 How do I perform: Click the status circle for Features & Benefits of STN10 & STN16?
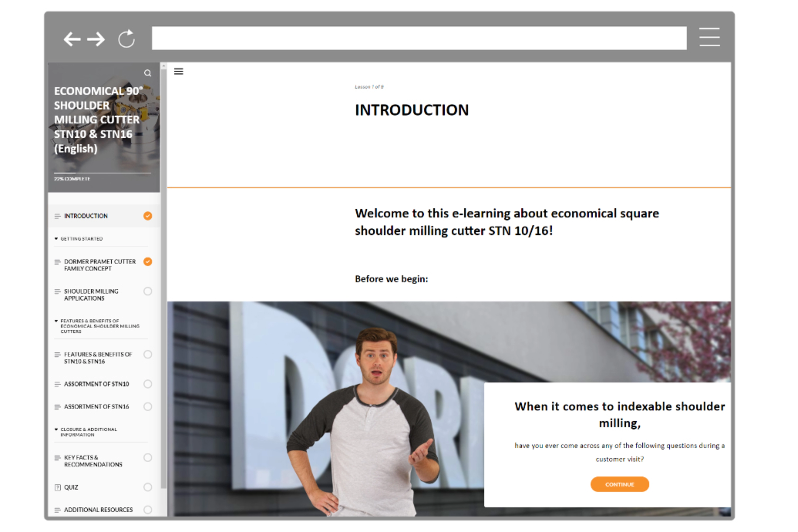coord(148,355)
